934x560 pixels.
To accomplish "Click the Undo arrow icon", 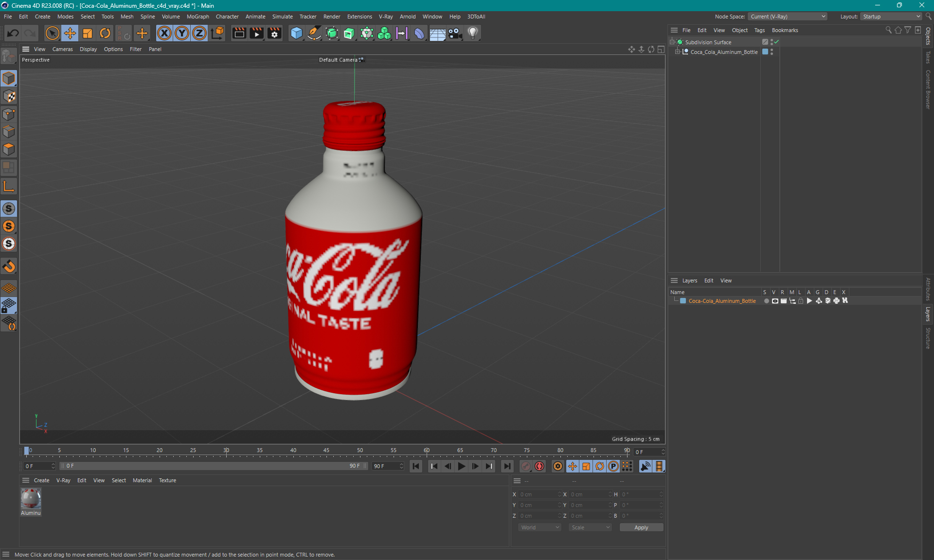I will (x=13, y=33).
